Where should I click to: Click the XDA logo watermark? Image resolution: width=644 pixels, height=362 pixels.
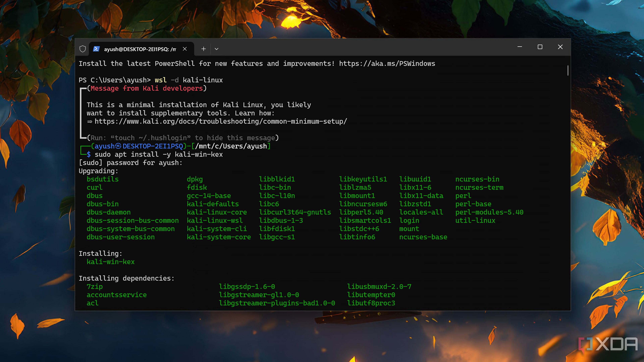click(608, 344)
